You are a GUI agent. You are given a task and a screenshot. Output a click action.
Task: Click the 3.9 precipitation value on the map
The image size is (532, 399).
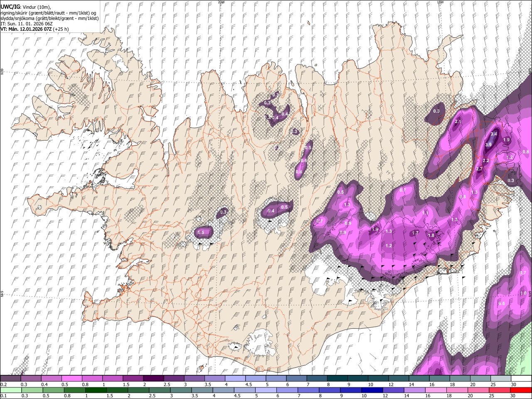tap(488, 145)
